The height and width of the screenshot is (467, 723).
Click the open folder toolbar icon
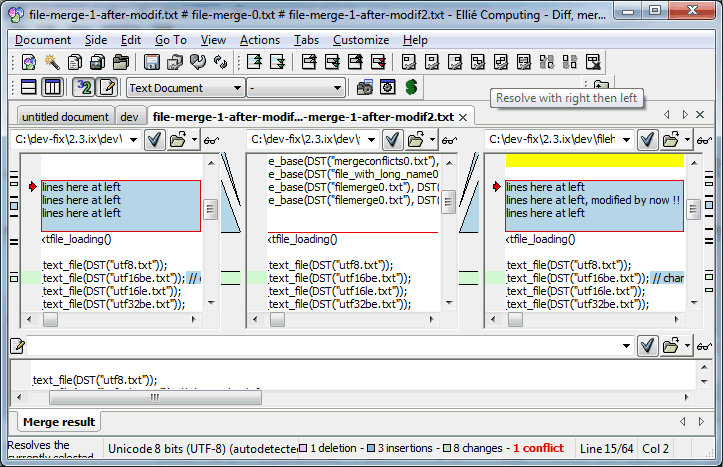pos(121,62)
